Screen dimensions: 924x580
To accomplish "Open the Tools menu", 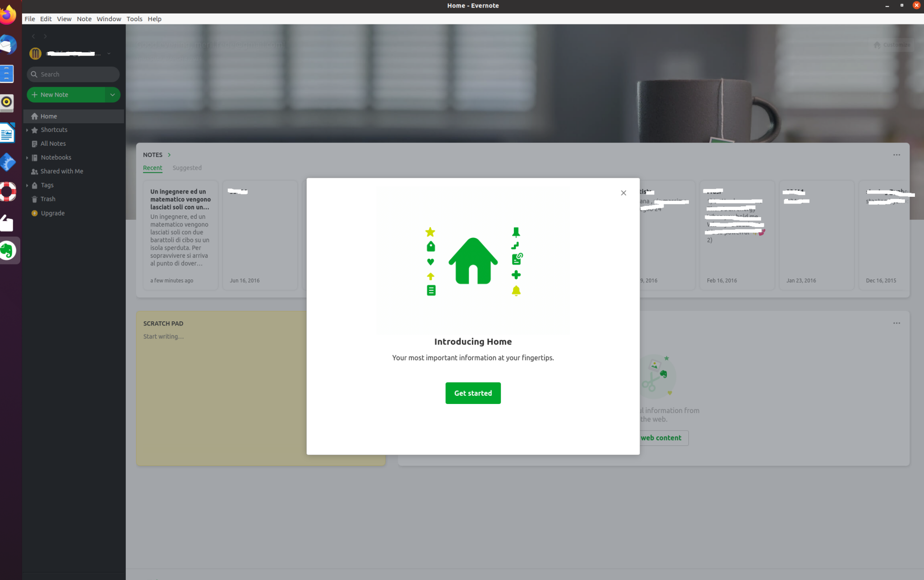I will point(134,19).
